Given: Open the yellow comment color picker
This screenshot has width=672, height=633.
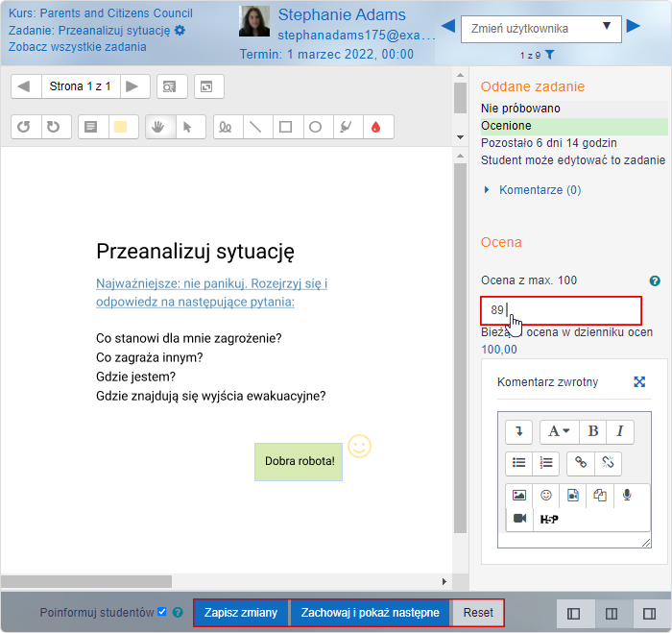Looking at the screenshot, I should point(120,127).
